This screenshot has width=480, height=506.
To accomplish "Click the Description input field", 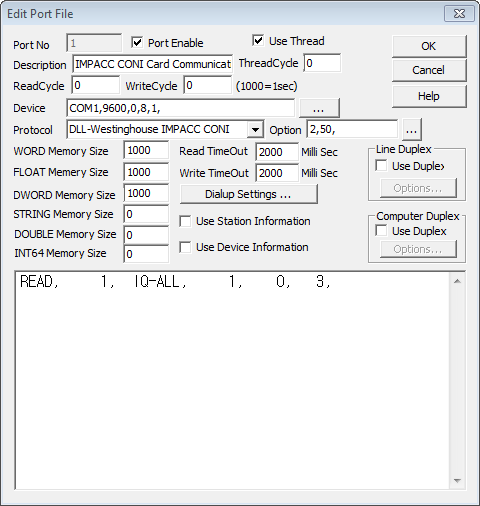I will (153, 64).
